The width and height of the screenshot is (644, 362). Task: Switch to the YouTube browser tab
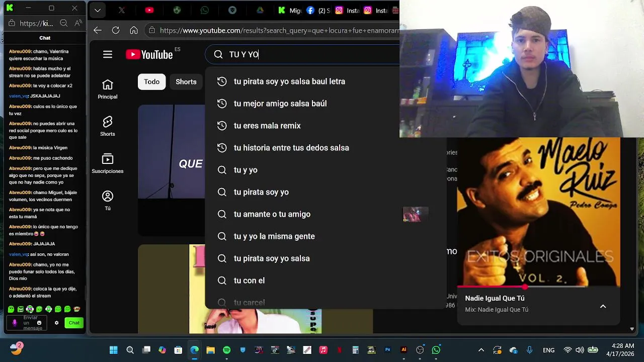(149, 10)
